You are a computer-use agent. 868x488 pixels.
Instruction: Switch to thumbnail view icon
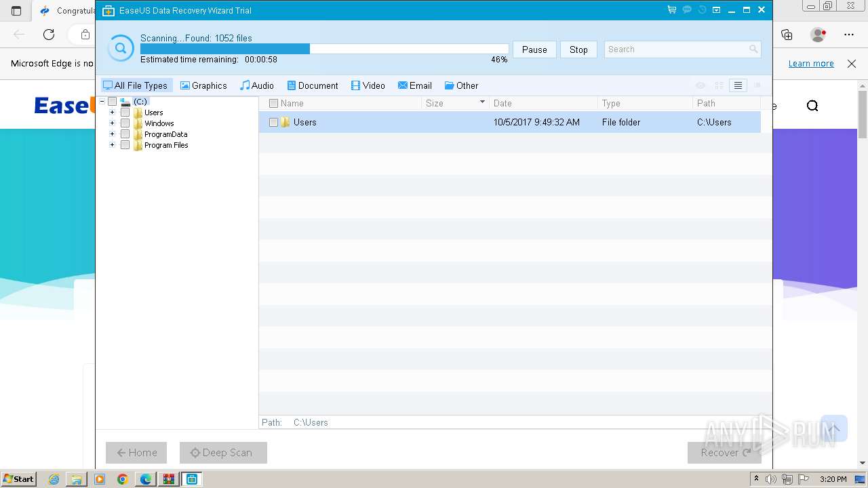719,85
